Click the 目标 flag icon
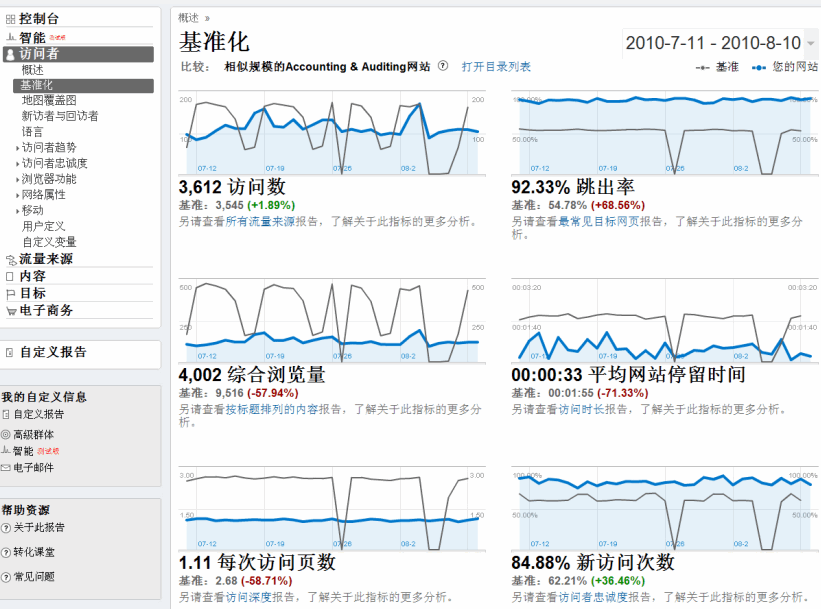821x609 pixels. (x=10, y=294)
